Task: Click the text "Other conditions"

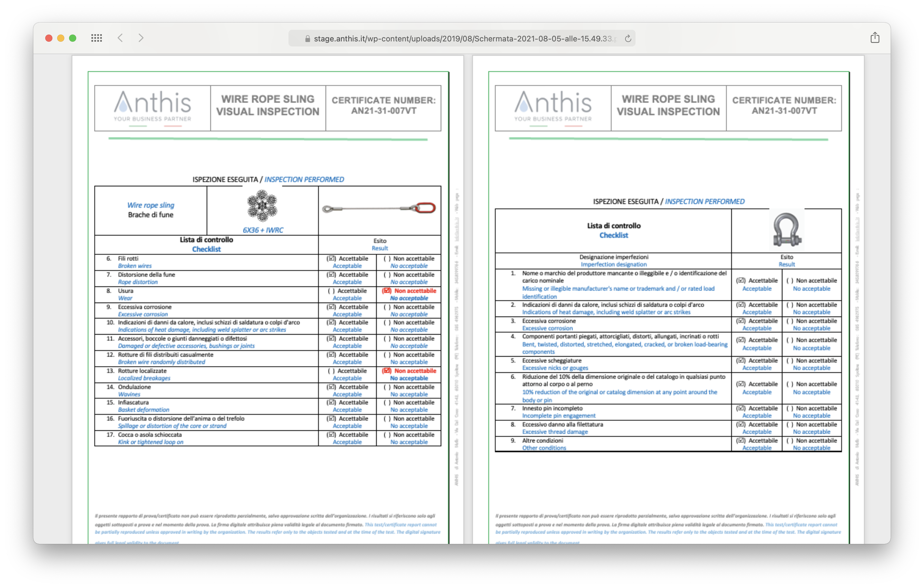Action: 544,448
